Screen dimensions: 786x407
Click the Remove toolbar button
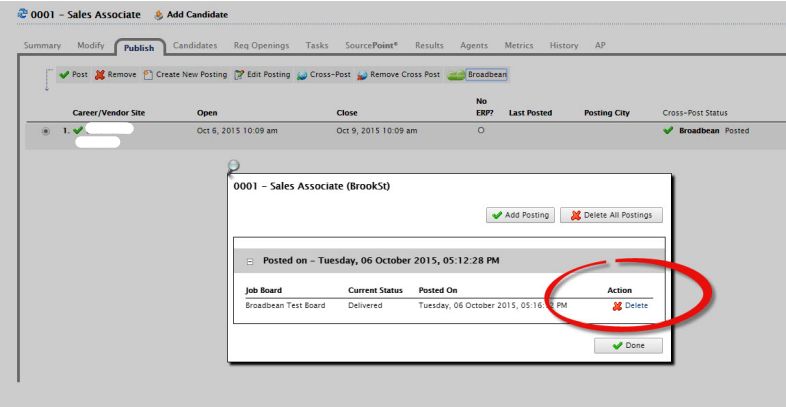click(x=116, y=75)
